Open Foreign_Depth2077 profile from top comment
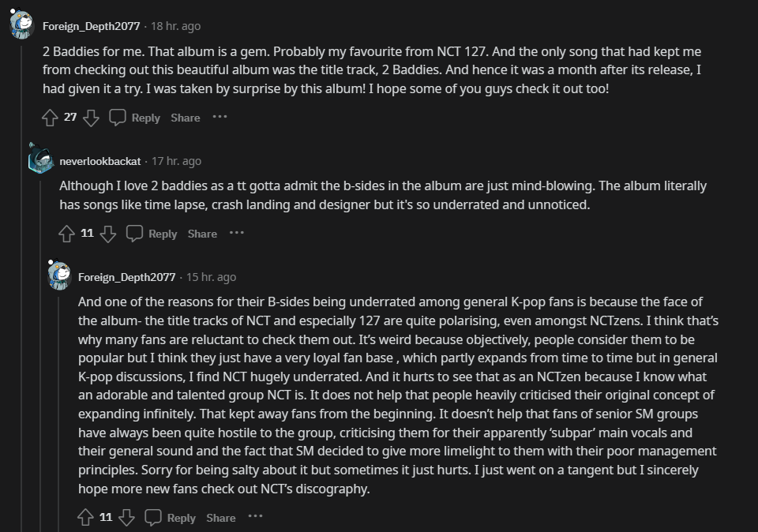The image size is (758, 532). tap(92, 26)
